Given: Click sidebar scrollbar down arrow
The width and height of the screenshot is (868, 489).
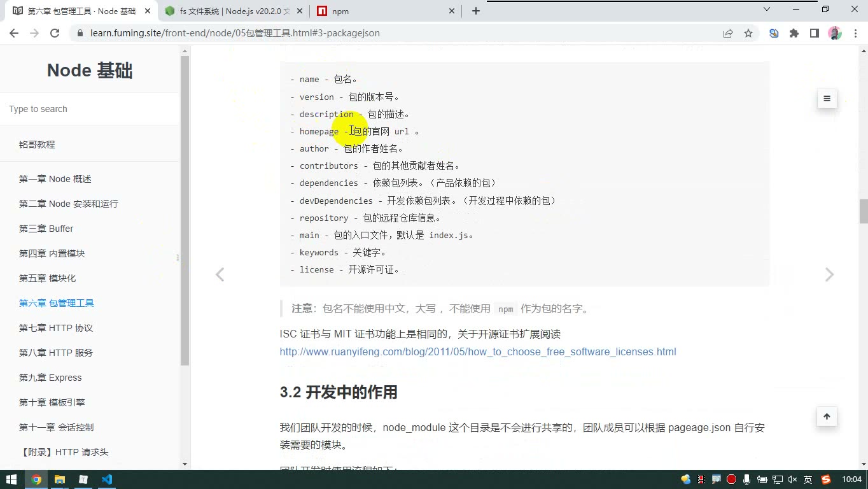Looking at the screenshot, I should [185, 464].
